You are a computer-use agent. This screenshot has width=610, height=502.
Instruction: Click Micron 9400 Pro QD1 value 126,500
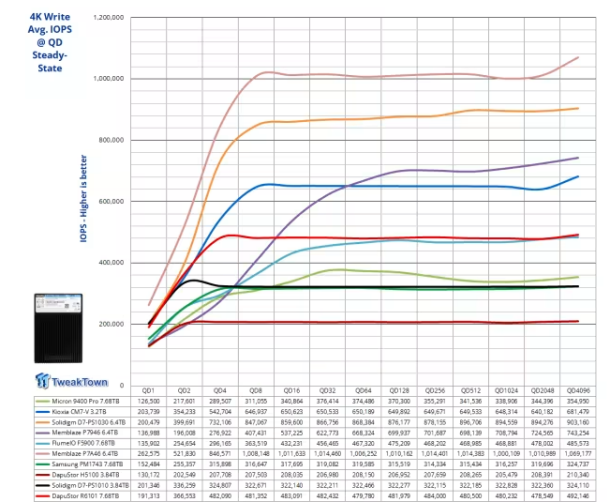pyautogui.click(x=148, y=401)
